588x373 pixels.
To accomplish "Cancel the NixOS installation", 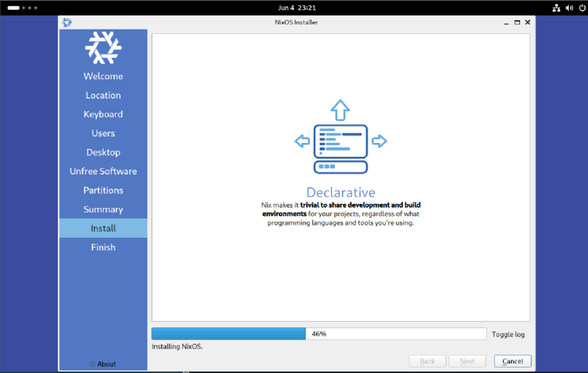I will click(x=512, y=361).
